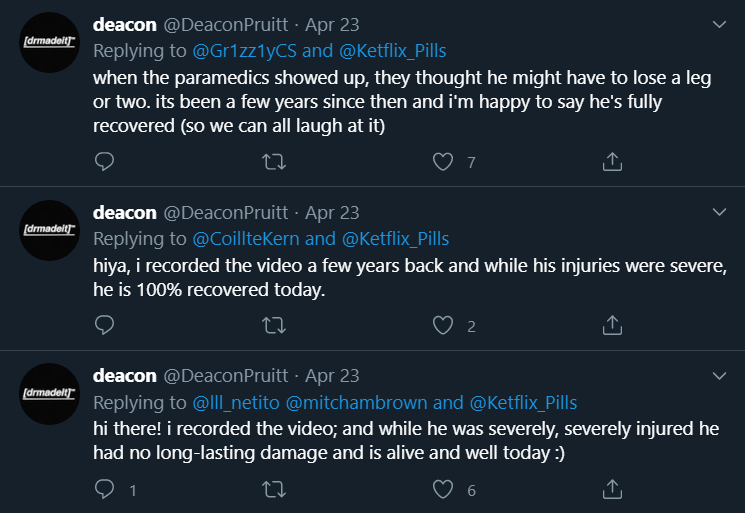Like the tweet with 6 likes
The image size is (745, 513).
click(443, 490)
